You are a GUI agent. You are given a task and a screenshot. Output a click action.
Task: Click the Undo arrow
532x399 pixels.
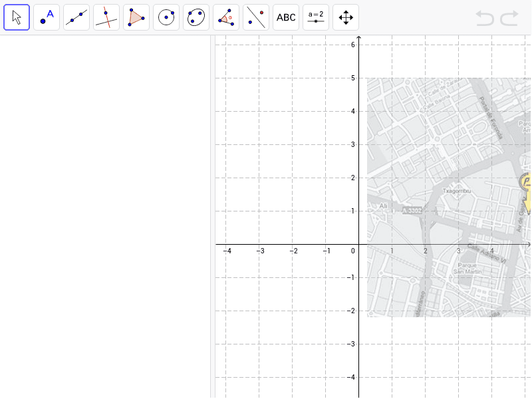tap(485, 18)
